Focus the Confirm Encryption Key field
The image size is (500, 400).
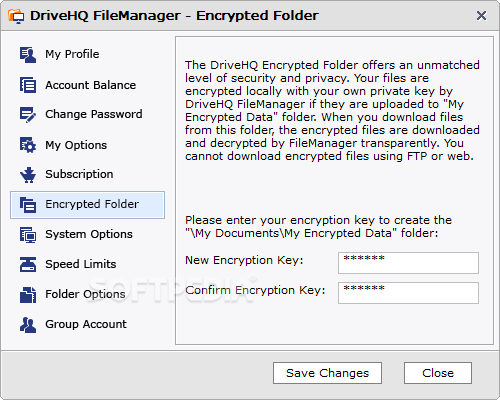[408, 293]
